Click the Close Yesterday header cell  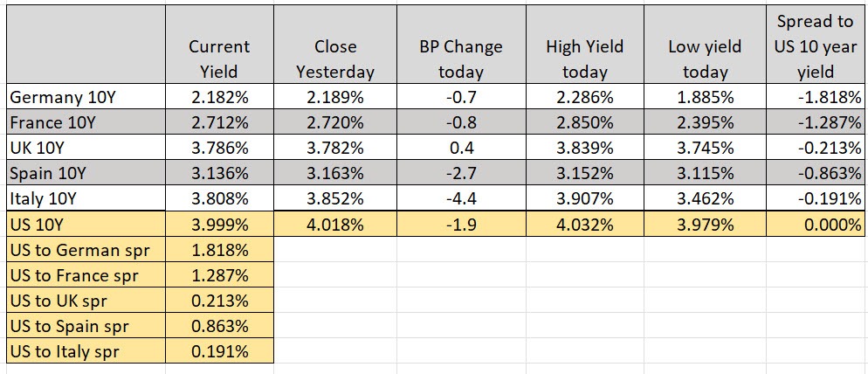[334, 59]
